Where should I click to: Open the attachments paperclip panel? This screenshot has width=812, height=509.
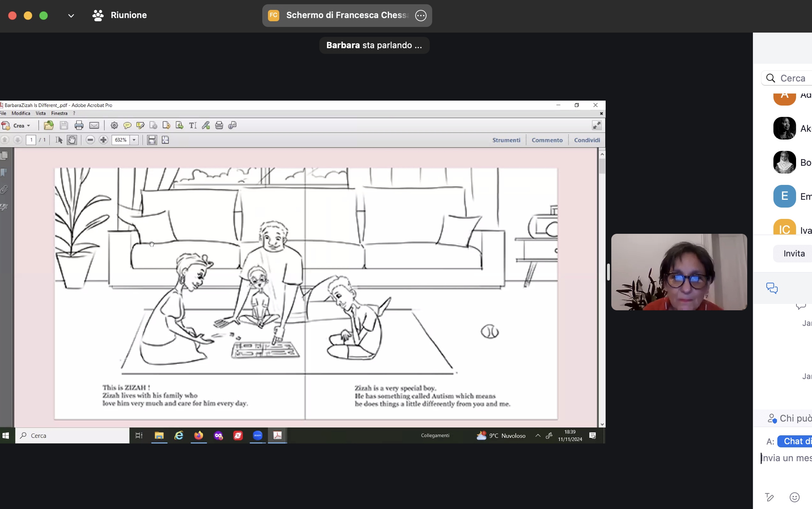4,190
